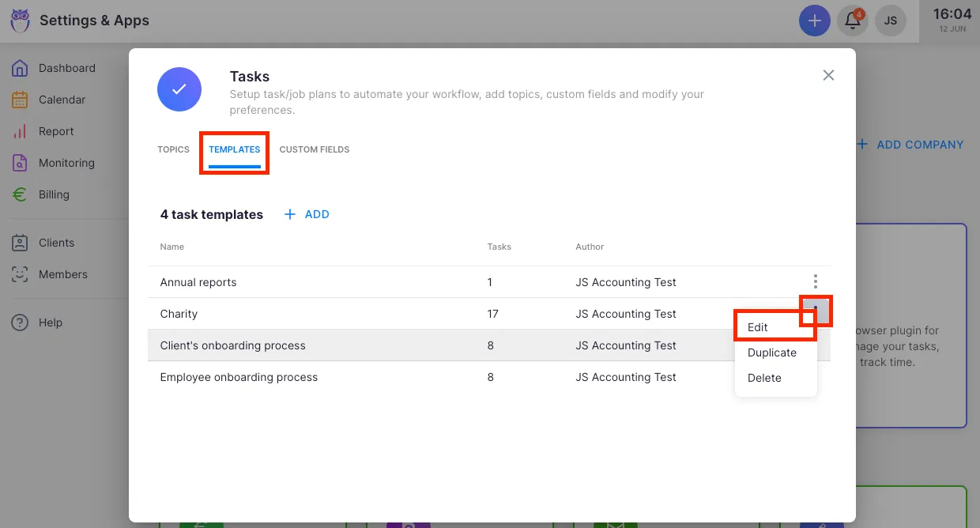The width and height of the screenshot is (980, 528).
Task: Switch to the Custom Fields tab
Action: (314, 149)
